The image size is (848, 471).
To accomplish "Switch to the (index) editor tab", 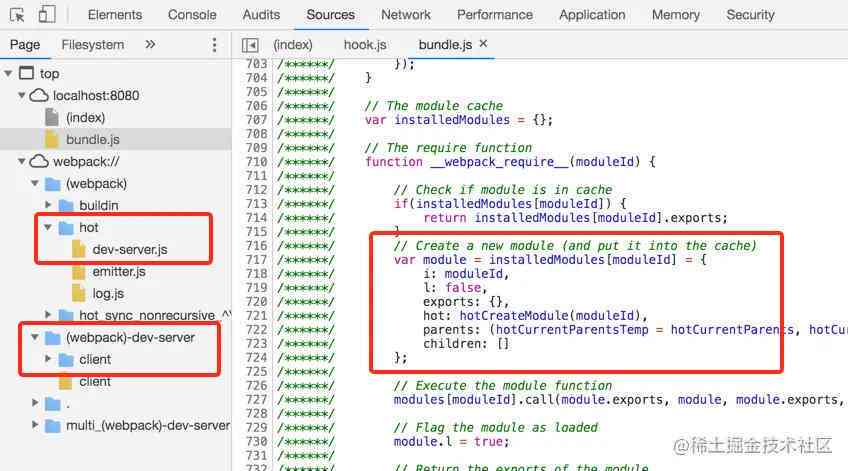I will 293,45.
